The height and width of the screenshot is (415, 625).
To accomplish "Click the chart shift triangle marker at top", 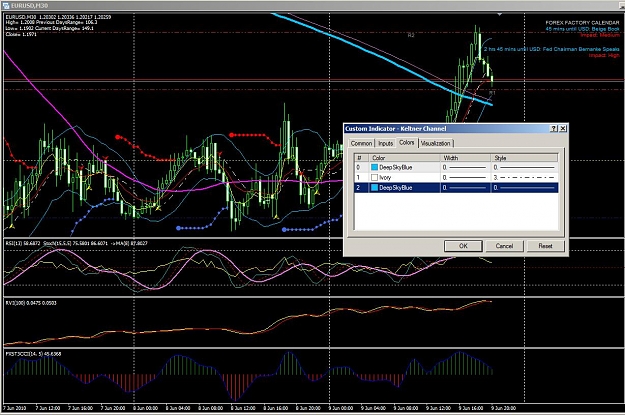I will [499, 15].
